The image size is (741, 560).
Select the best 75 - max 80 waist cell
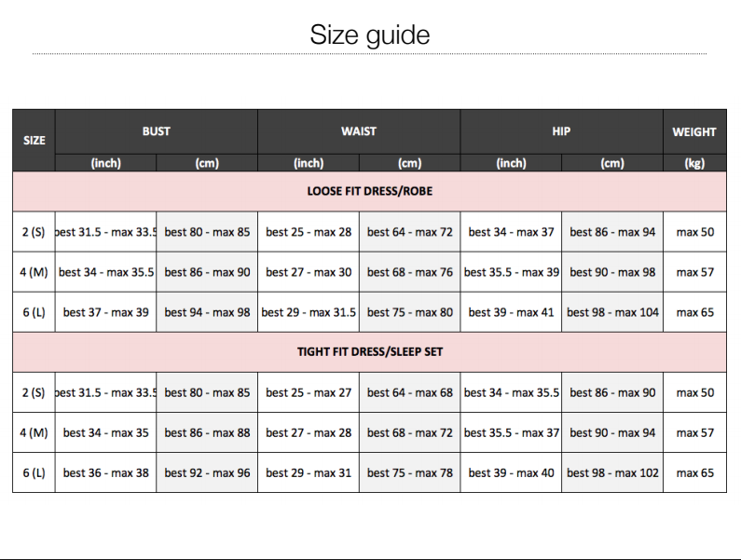(410, 312)
